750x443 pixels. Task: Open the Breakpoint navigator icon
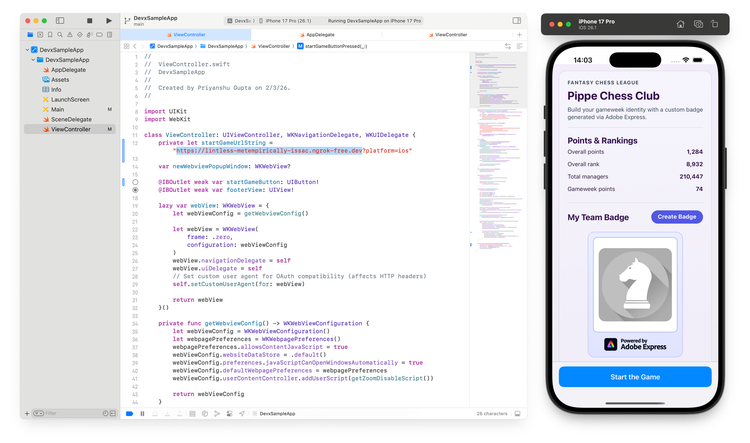click(99, 34)
